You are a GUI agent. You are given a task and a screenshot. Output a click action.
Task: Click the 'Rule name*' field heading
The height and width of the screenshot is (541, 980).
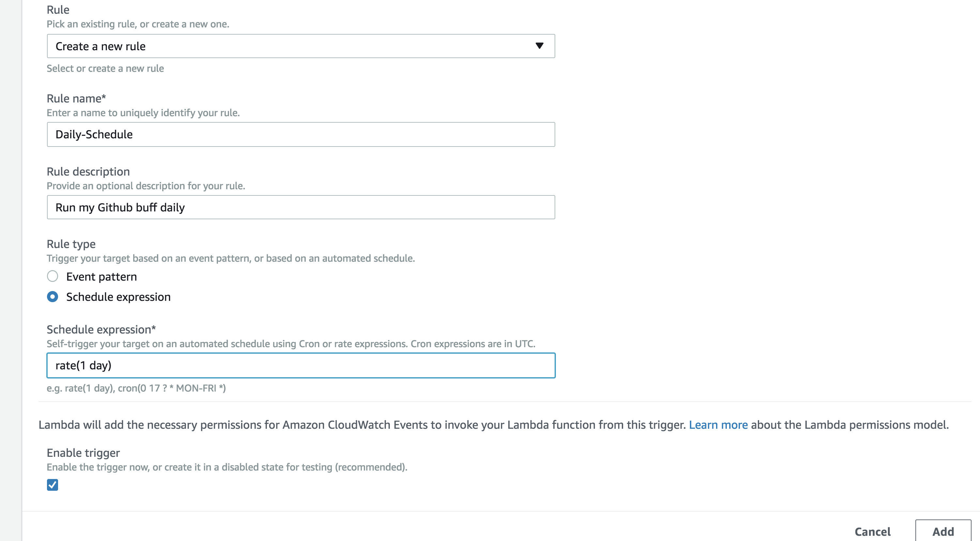[76, 99]
